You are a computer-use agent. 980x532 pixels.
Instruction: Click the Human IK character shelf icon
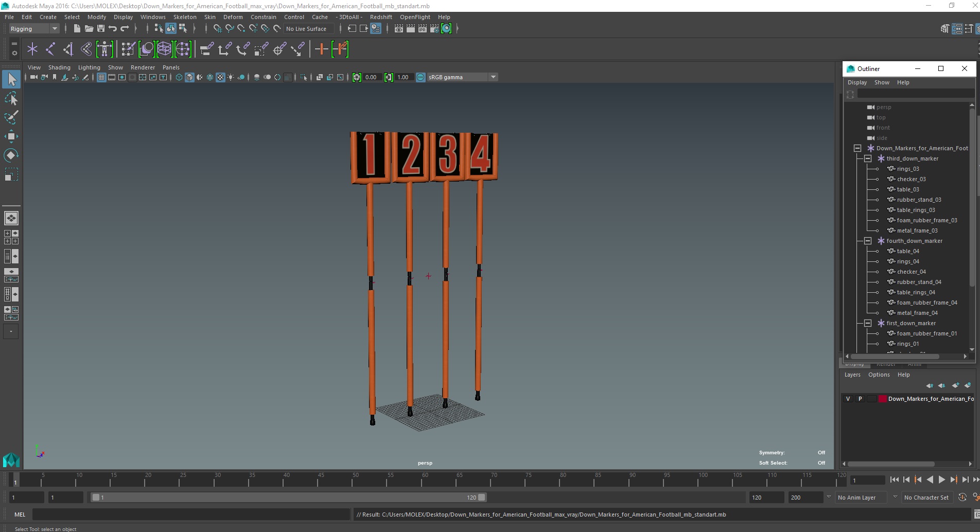click(x=104, y=49)
